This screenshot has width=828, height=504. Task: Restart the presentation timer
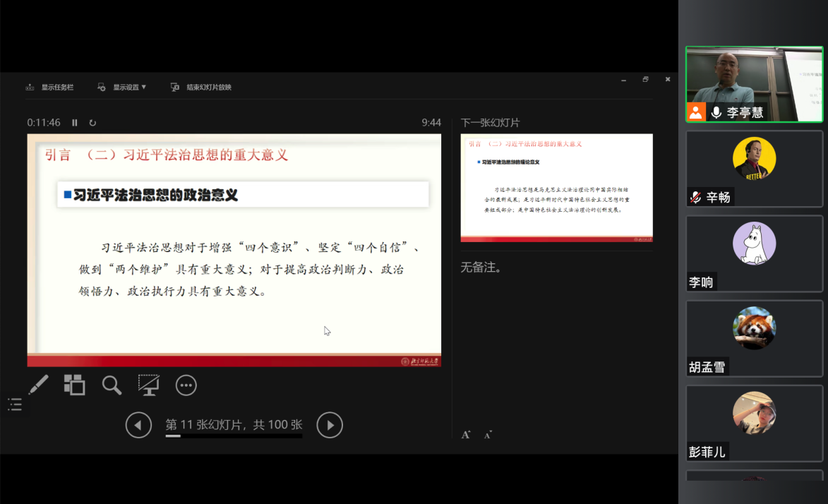[x=92, y=123]
